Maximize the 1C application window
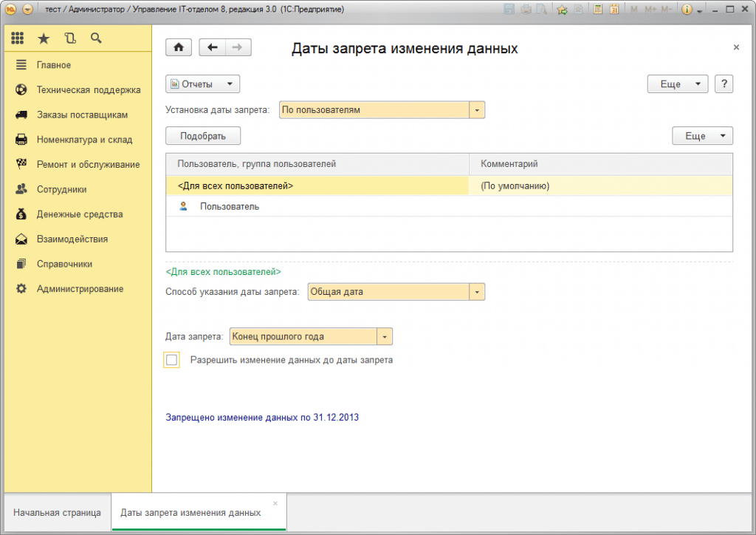Screen dimensions: 756x535 point(730,10)
